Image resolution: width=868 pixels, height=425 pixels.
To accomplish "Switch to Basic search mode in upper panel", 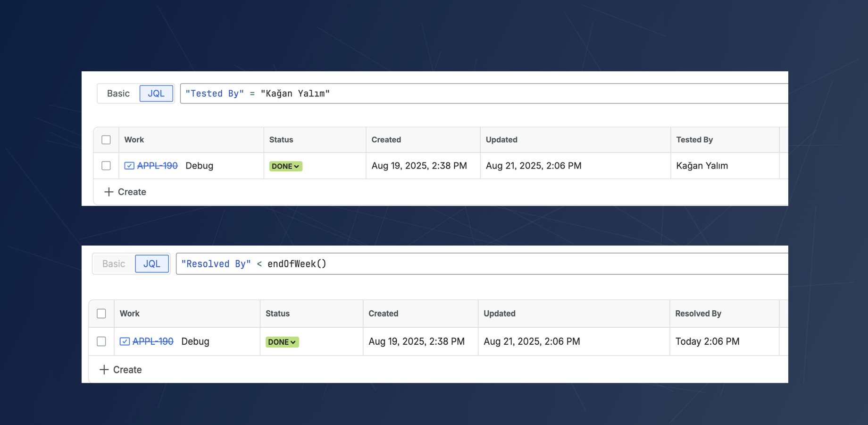I will (x=118, y=93).
